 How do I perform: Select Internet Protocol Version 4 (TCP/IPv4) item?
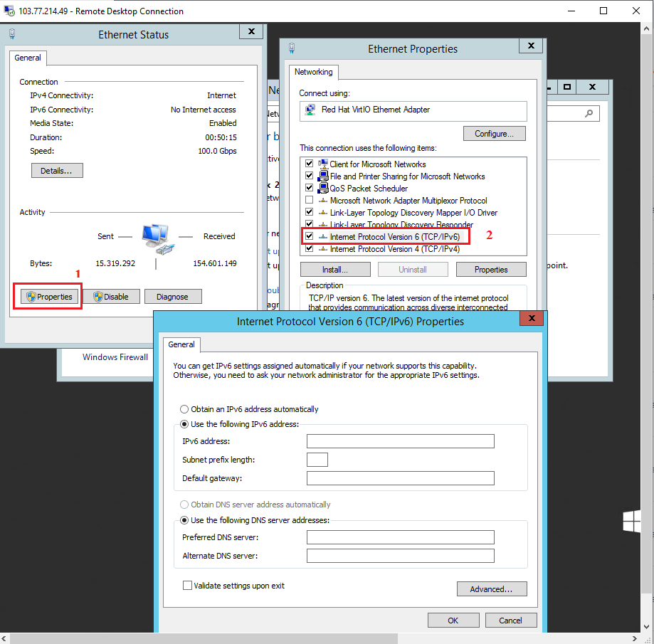coord(394,249)
